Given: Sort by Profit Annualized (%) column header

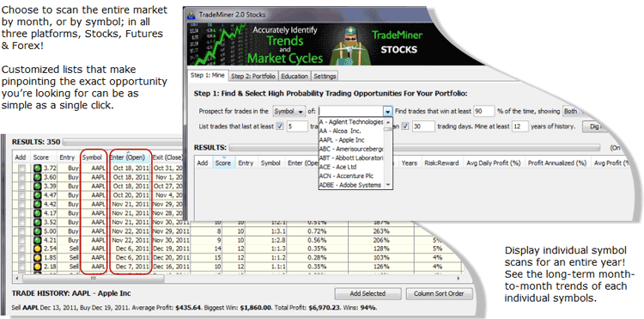Looking at the screenshot, I should 557,163.
